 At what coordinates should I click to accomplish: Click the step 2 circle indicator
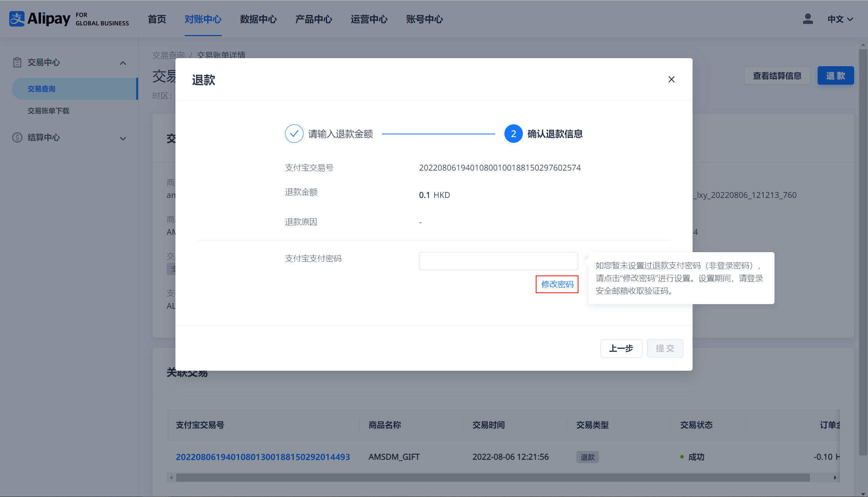tap(513, 134)
